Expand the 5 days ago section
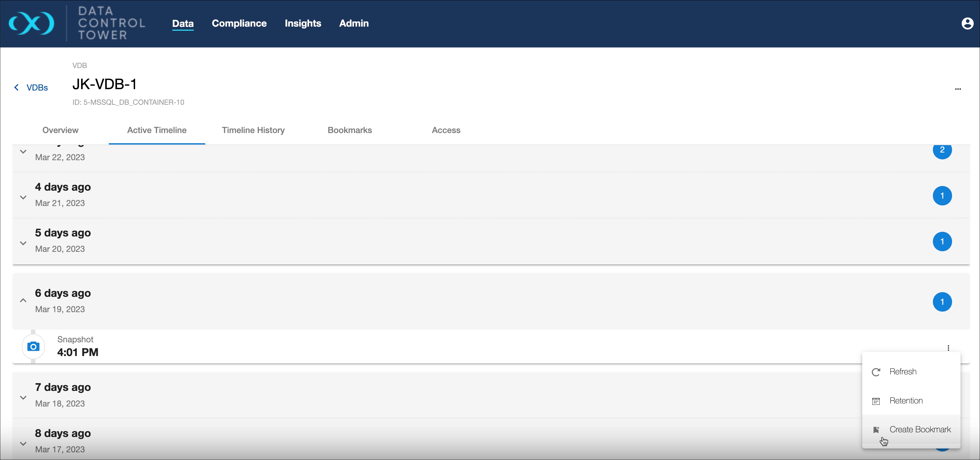Screen dimensions: 980x460 coord(23,243)
